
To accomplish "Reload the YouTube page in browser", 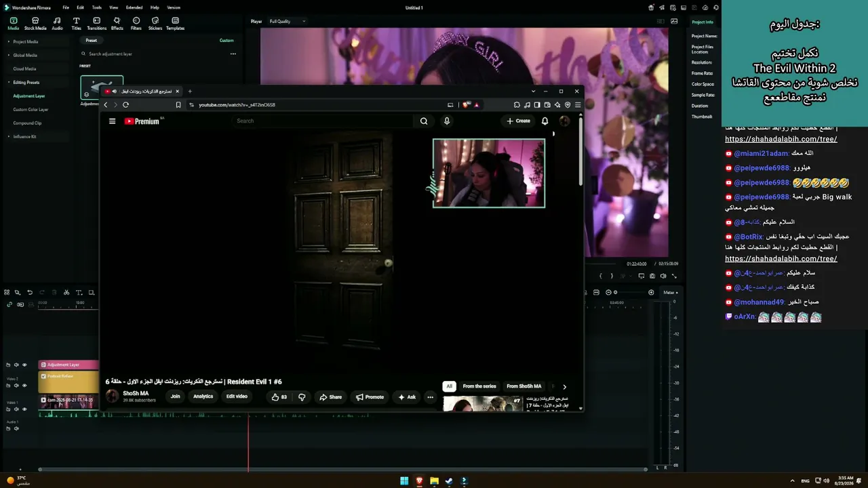I will 125,105.
